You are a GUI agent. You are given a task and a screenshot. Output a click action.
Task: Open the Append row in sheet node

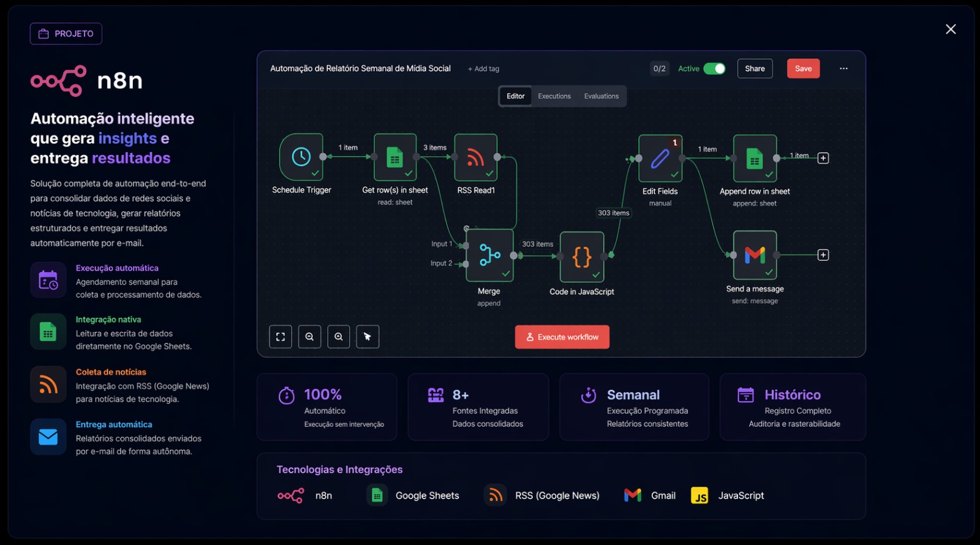(755, 159)
